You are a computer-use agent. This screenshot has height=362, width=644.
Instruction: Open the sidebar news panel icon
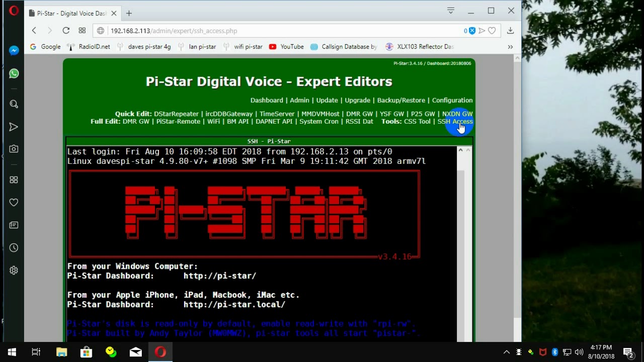(x=14, y=225)
